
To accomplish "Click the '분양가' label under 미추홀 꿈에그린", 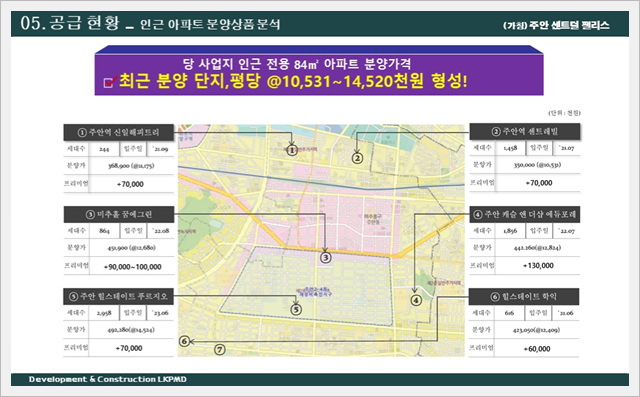I will (76, 247).
